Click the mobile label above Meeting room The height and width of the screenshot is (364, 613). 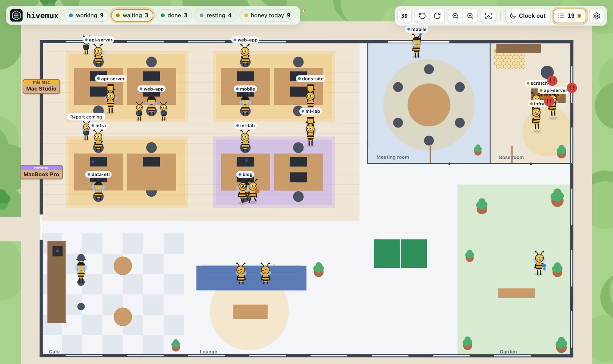coord(416,29)
